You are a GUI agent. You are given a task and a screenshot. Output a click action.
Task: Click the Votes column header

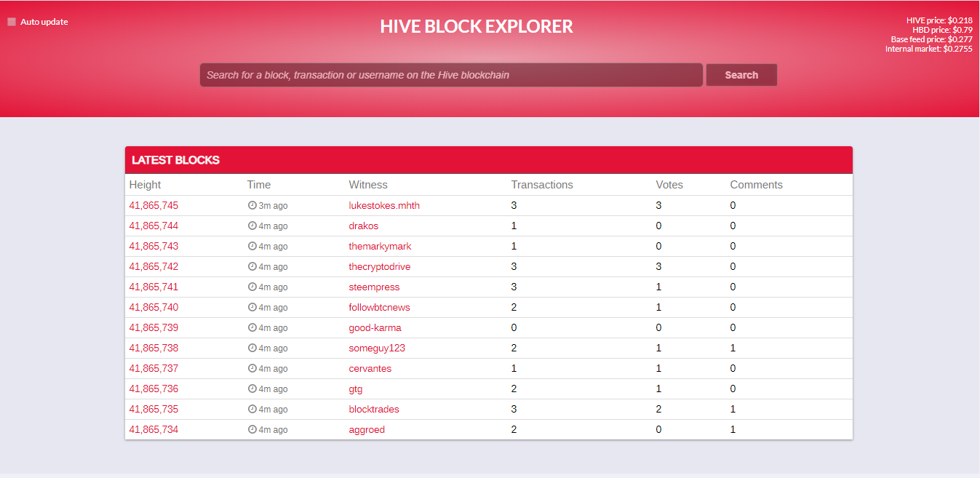pyautogui.click(x=669, y=185)
